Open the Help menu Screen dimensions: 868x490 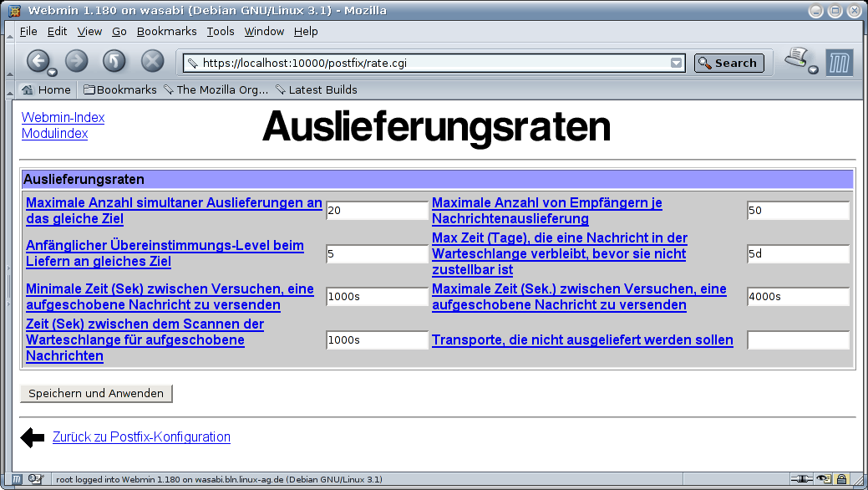[x=306, y=32]
